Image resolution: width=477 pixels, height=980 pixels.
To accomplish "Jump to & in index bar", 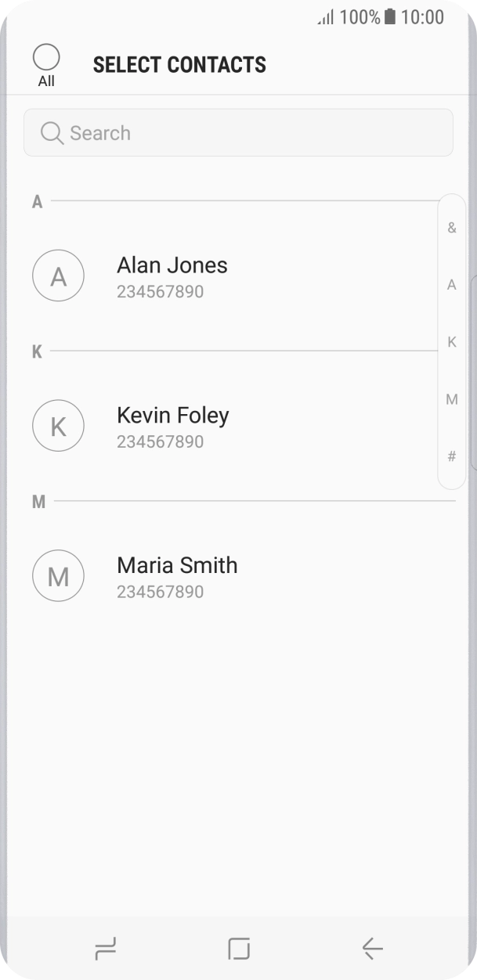I will tap(452, 228).
